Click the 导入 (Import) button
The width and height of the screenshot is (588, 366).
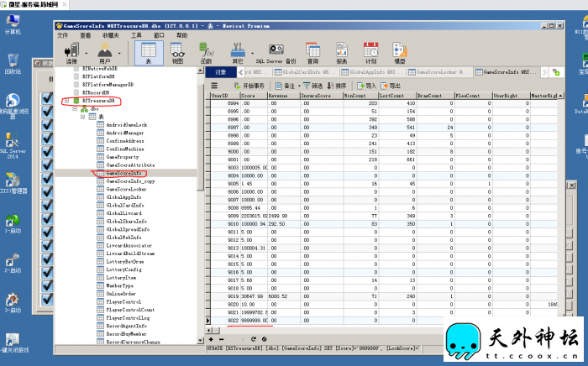point(365,86)
